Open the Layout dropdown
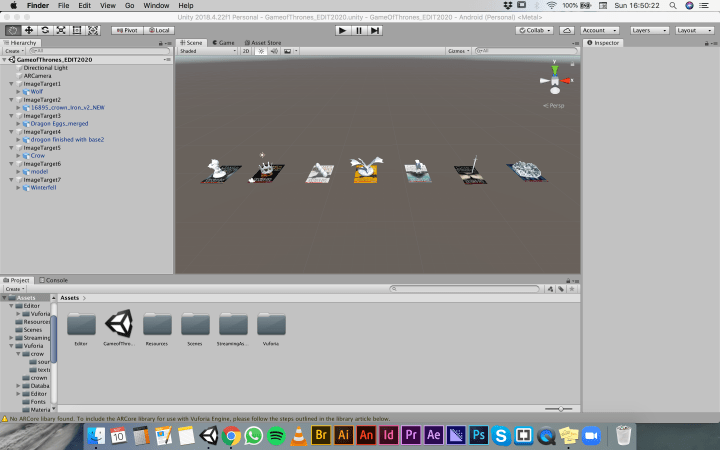Screen dimensions: 720x450 coord(694,30)
